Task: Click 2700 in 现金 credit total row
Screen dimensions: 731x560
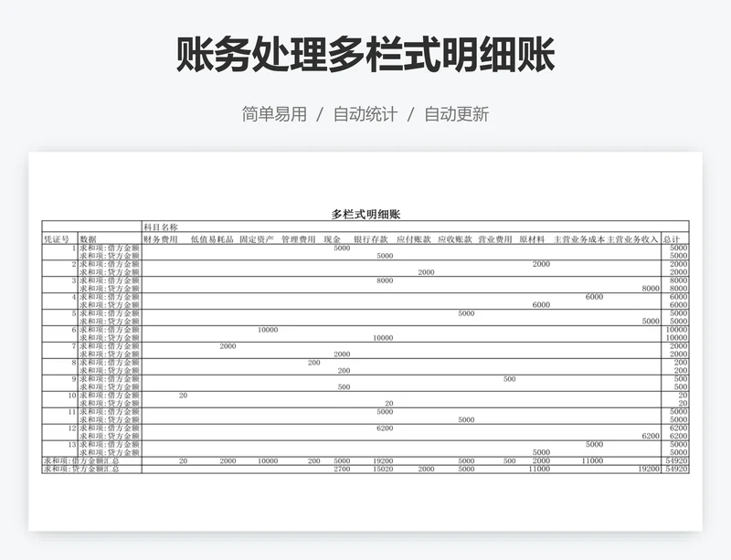Action: pyautogui.click(x=342, y=469)
